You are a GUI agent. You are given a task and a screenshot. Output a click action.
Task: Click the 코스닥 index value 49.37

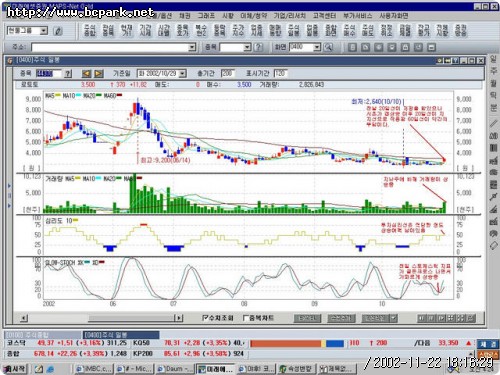46,343
